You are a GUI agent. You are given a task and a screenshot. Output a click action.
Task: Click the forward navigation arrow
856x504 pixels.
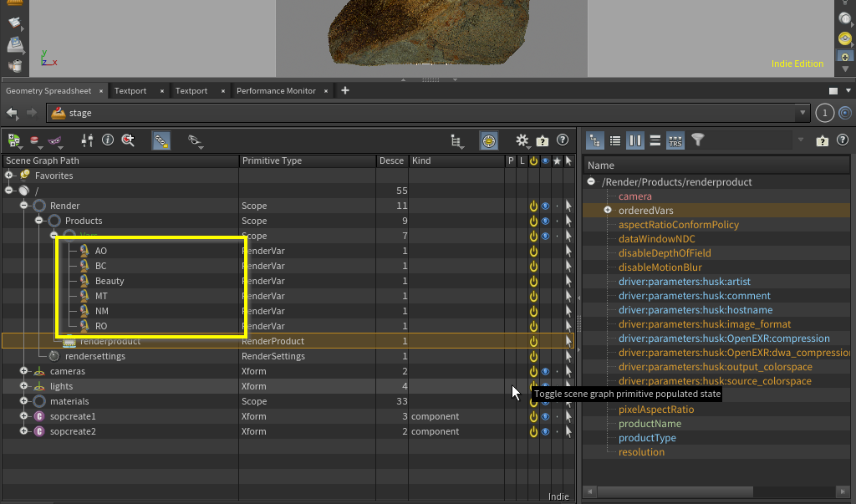tap(32, 113)
